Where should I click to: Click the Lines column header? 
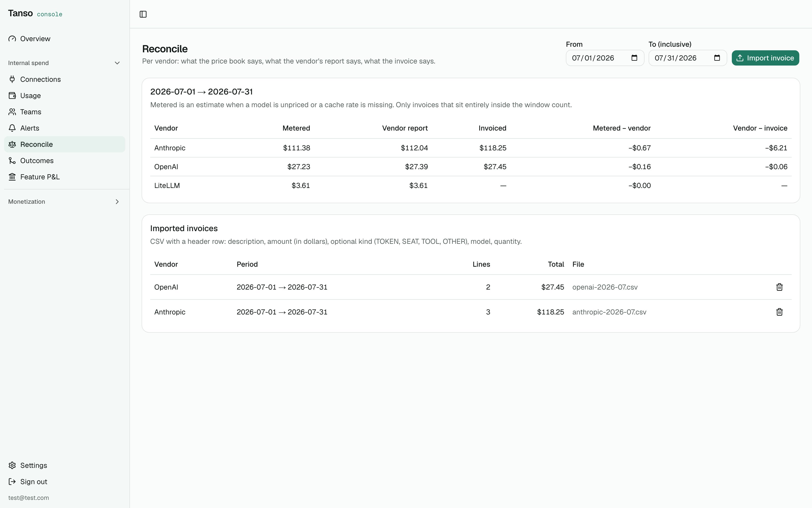click(x=481, y=264)
